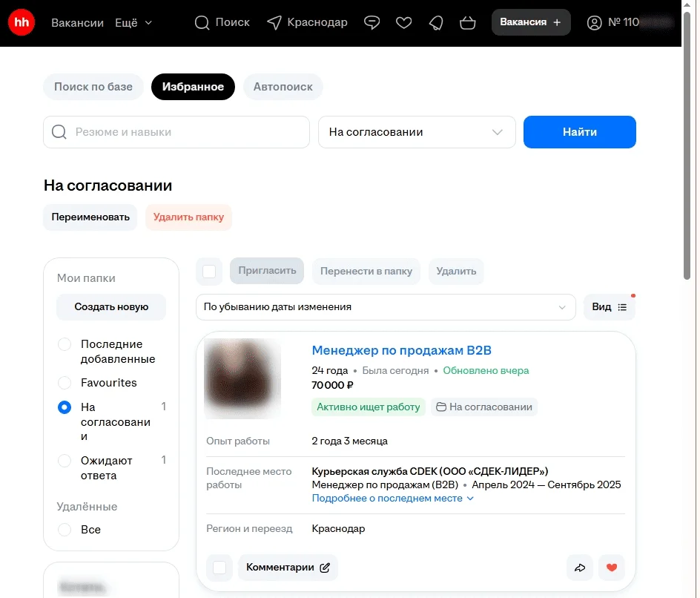Click the Активно ищет работу tag

click(369, 407)
